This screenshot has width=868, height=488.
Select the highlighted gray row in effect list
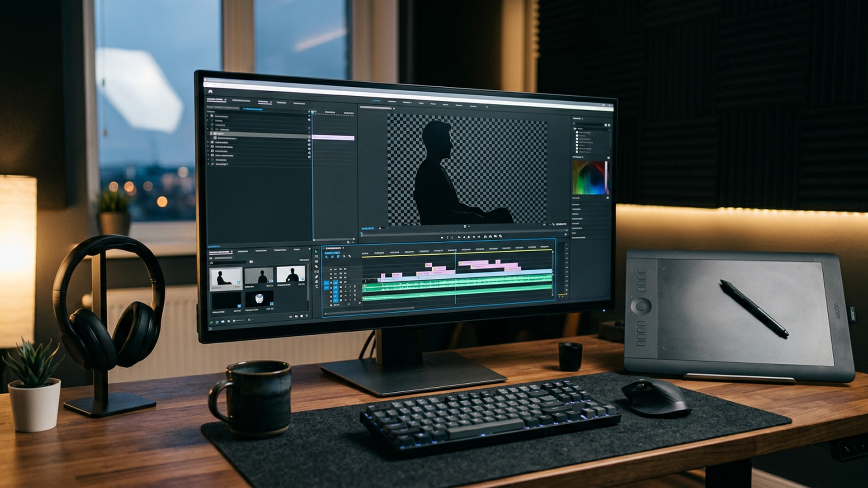pyautogui.click(x=259, y=135)
